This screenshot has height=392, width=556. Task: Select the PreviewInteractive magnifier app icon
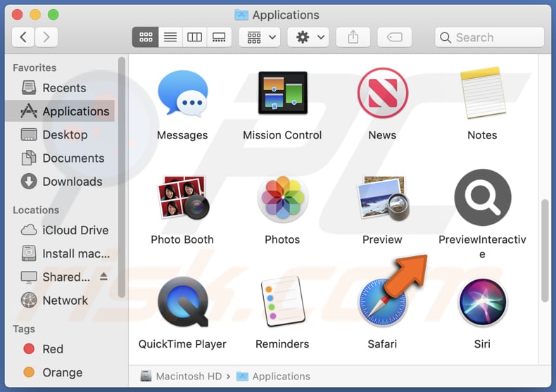(483, 198)
